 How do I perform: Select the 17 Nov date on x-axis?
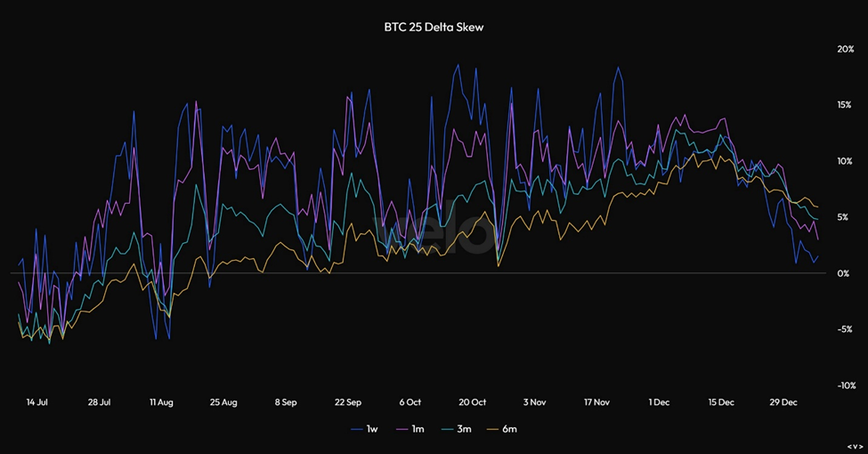(596, 402)
